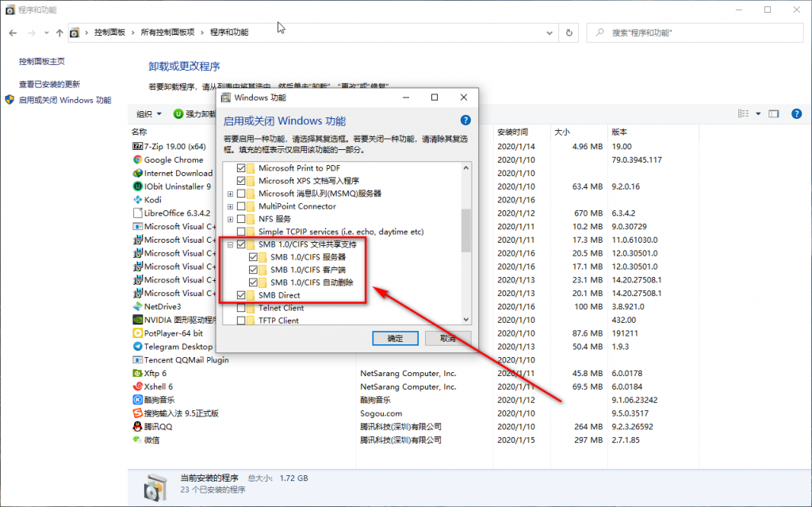Click the refresh button in address bar
Screen dimensions: 812x507
point(569,33)
